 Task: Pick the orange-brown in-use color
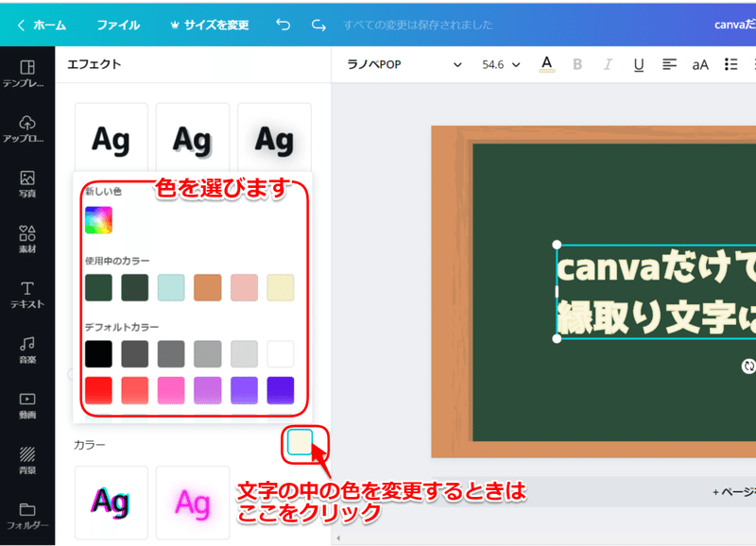[207, 288]
